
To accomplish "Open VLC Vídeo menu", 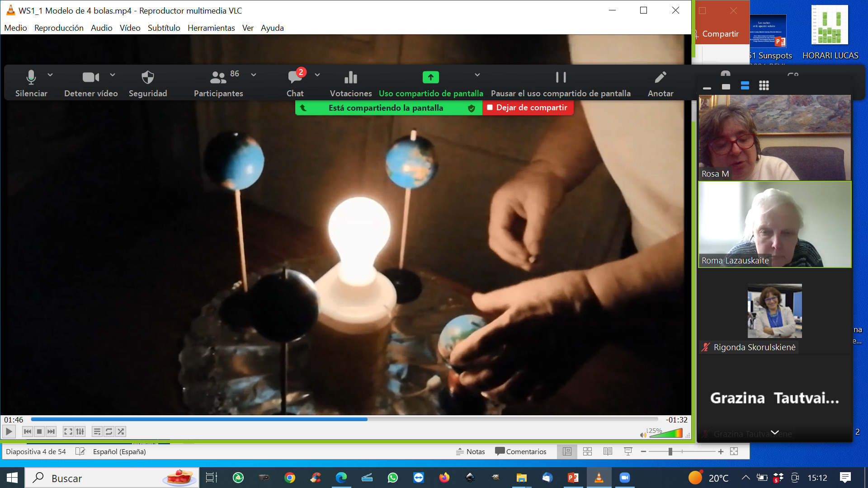I will [130, 28].
